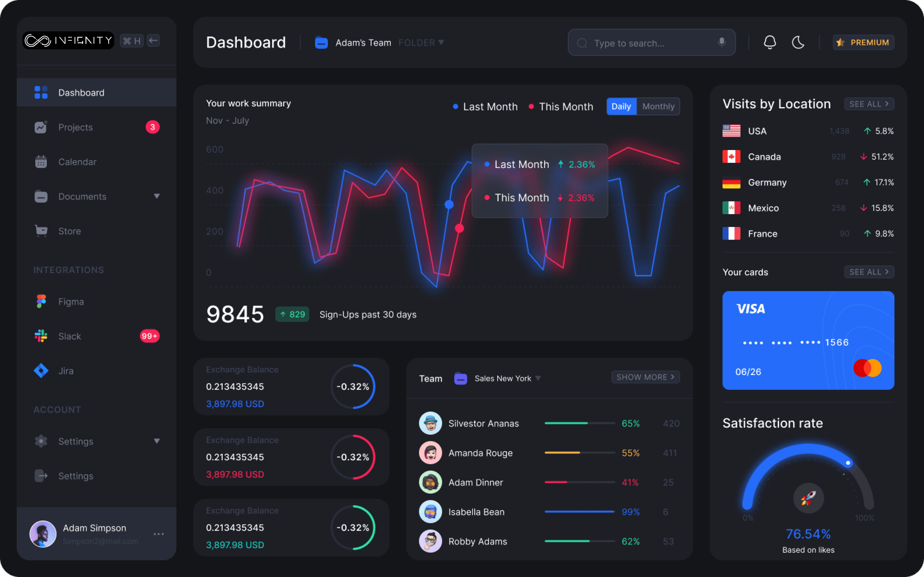924x577 pixels.
Task: Open Figma integration icon
Action: pyautogui.click(x=41, y=301)
